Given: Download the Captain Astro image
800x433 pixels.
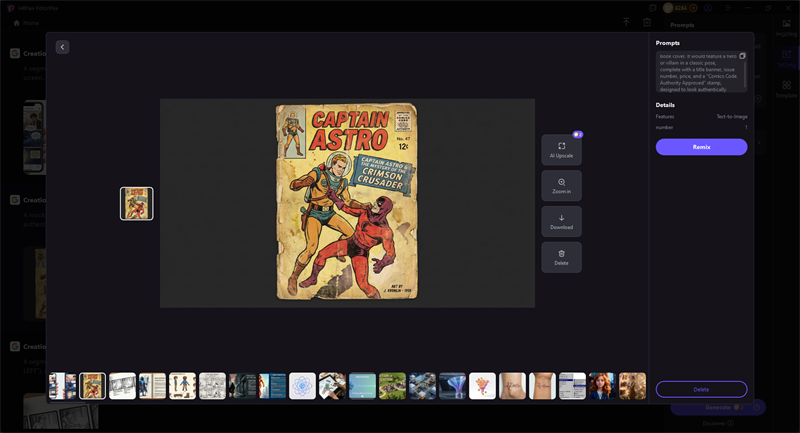Looking at the screenshot, I should [561, 222].
